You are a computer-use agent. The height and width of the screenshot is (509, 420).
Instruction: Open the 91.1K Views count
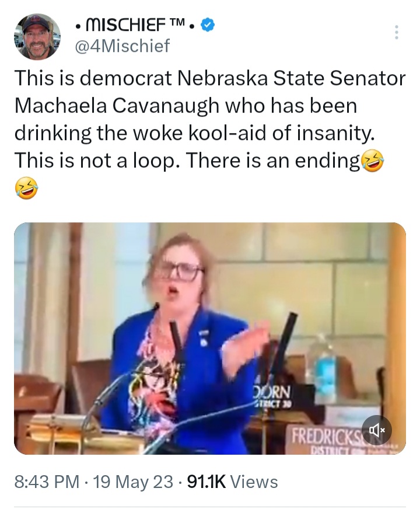233,482
